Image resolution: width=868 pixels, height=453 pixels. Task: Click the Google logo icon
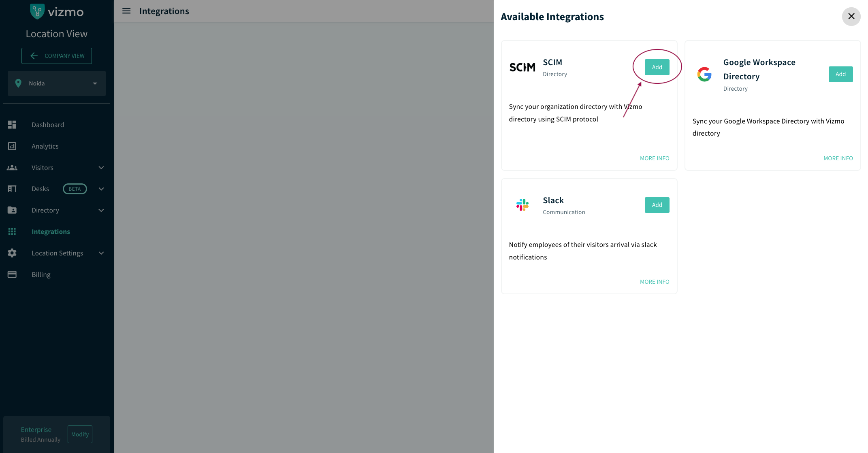tap(704, 74)
